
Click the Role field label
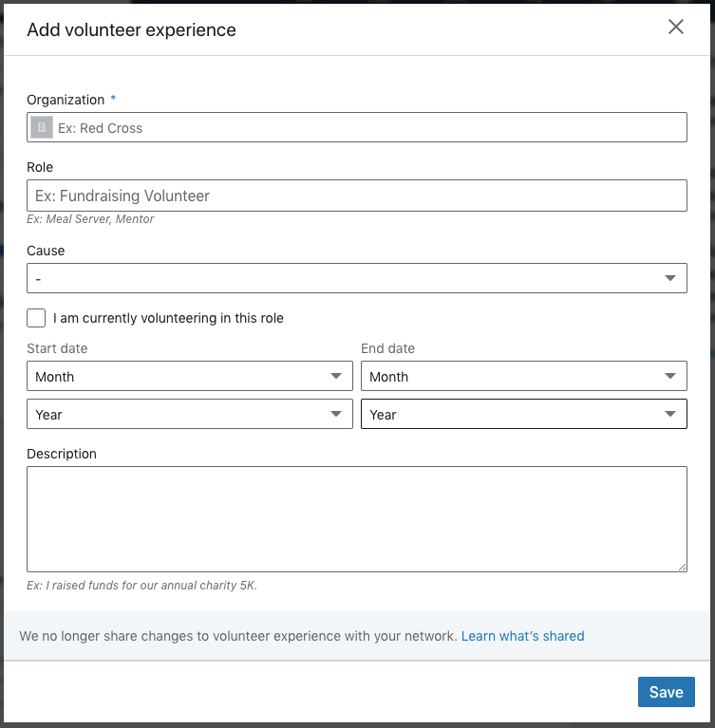tap(40, 167)
